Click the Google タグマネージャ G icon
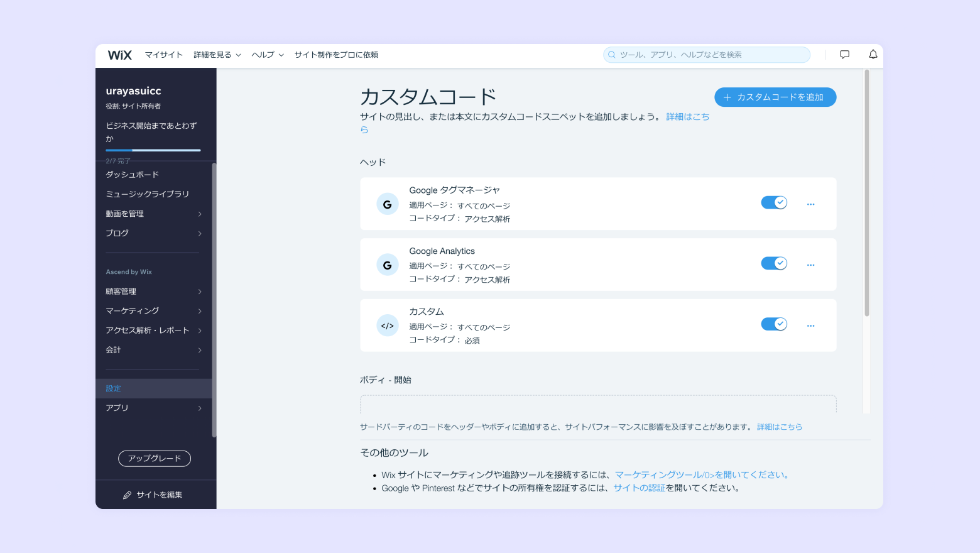This screenshot has height=553, width=980. point(388,204)
